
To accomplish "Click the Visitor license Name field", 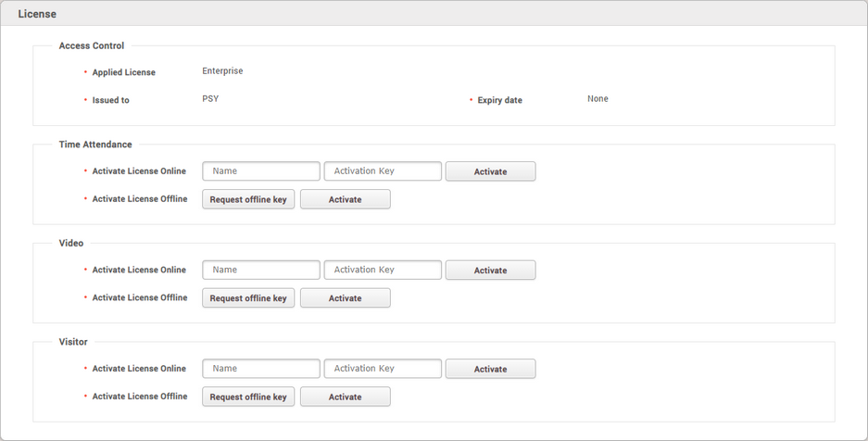I will 261,369.
